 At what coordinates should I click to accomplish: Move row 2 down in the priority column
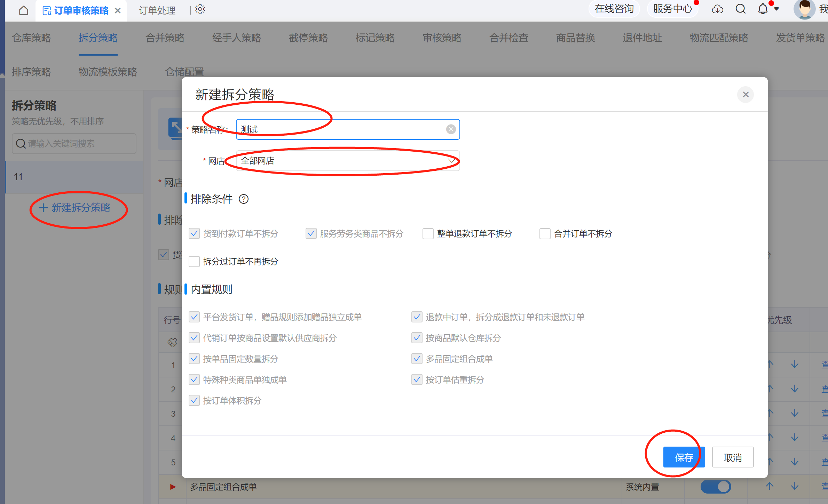[794, 389]
